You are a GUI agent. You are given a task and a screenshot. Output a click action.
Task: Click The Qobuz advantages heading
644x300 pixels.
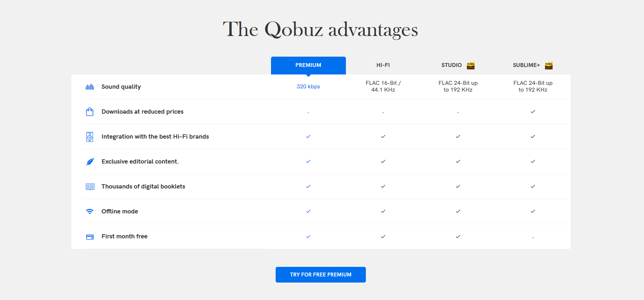320,30
